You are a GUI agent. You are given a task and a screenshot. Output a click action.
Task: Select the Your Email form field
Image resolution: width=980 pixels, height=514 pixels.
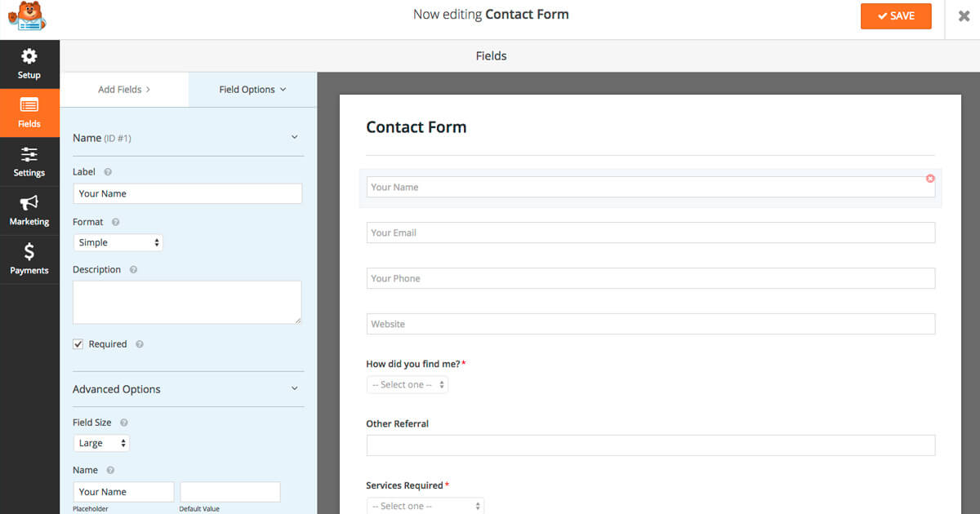coord(651,232)
